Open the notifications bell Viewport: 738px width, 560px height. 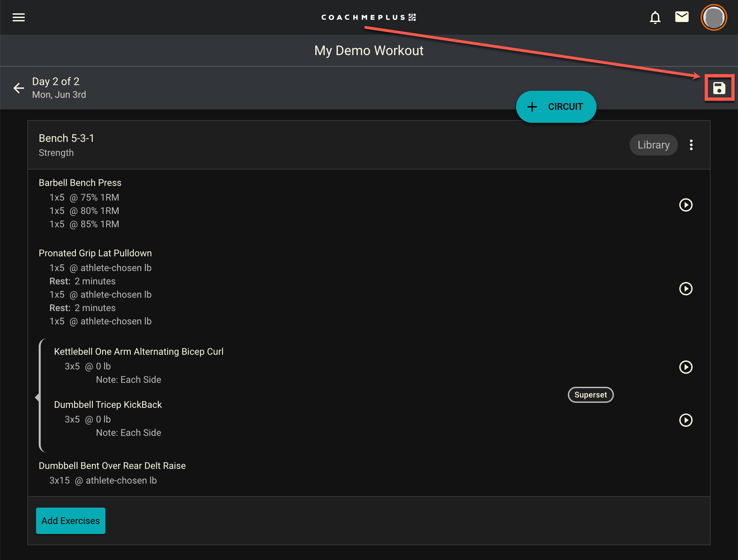(655, 17)
